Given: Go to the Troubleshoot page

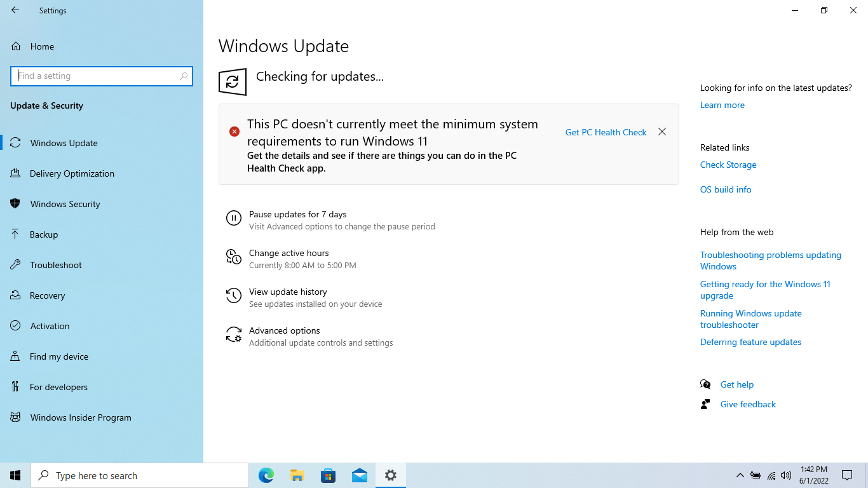Looking at the screenshot, I should 56,265.
